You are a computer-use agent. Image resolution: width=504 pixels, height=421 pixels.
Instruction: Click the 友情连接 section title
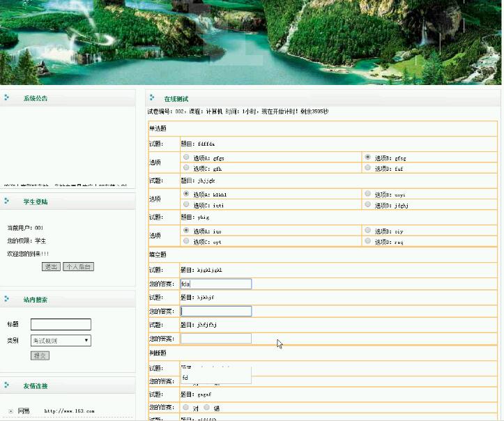(x=36, y=386)
